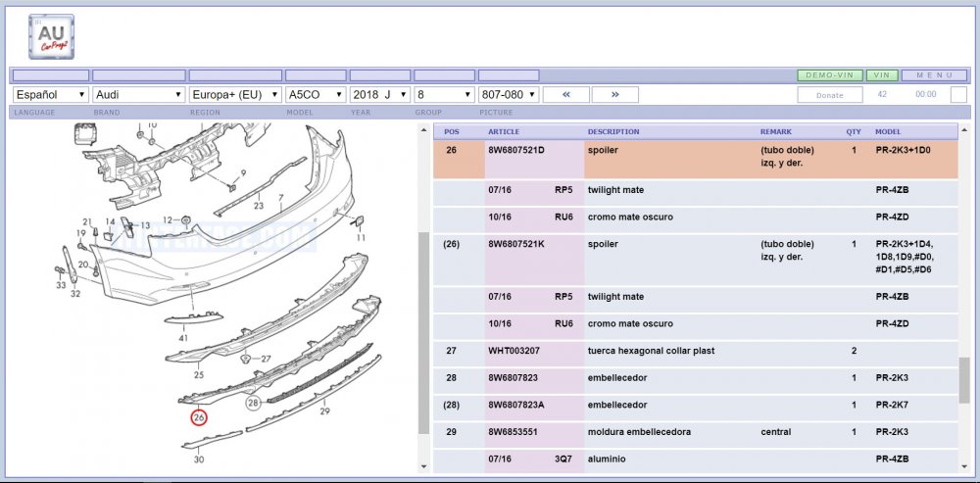Click the AU CarProg app logo
980x483 pixels.
point(51,37)
